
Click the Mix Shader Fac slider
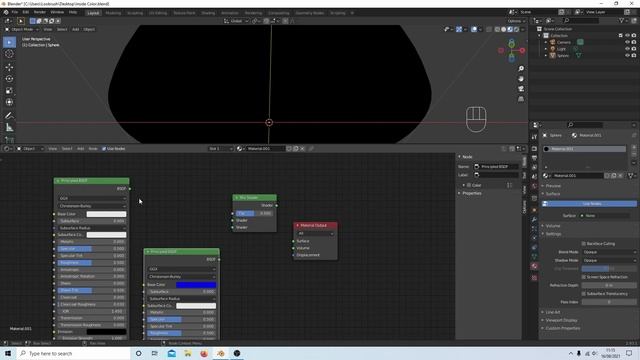[254, 213]
